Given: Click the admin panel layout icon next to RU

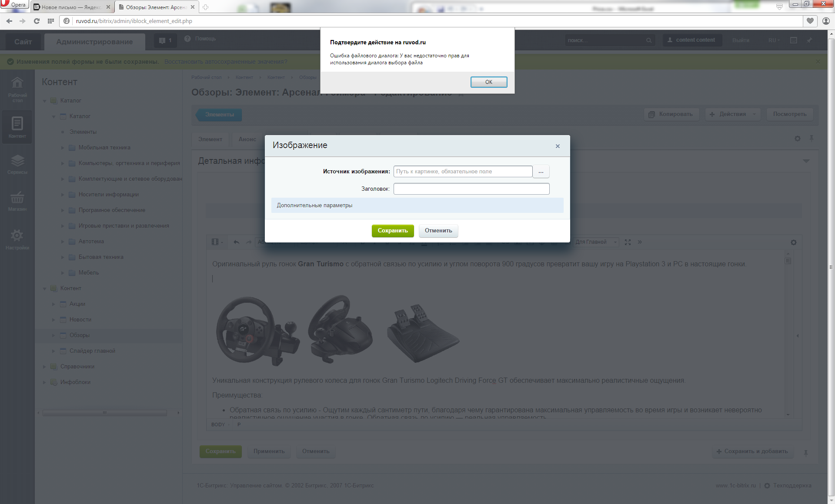Looking at the screenshot, I should pos(794,40).
